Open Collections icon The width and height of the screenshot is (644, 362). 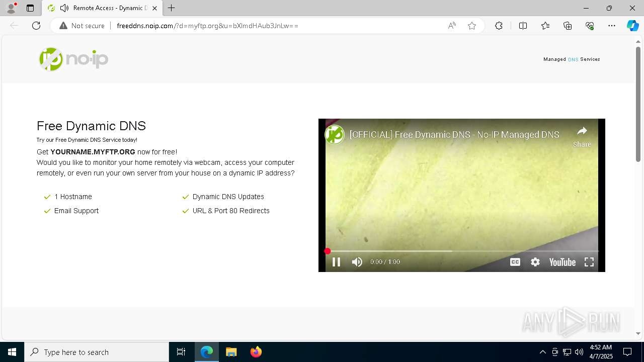[x=568, y=26]
